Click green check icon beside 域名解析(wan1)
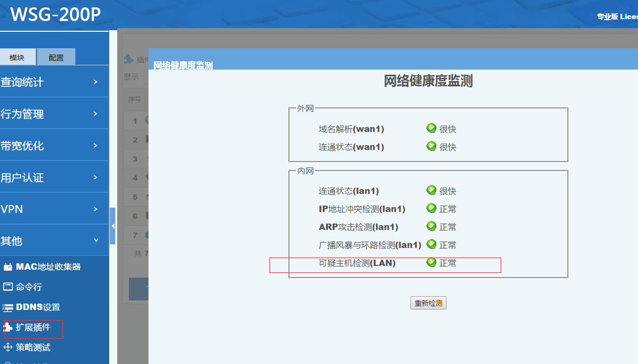This screenshot has width=638, height=364. tap(431, 128)
